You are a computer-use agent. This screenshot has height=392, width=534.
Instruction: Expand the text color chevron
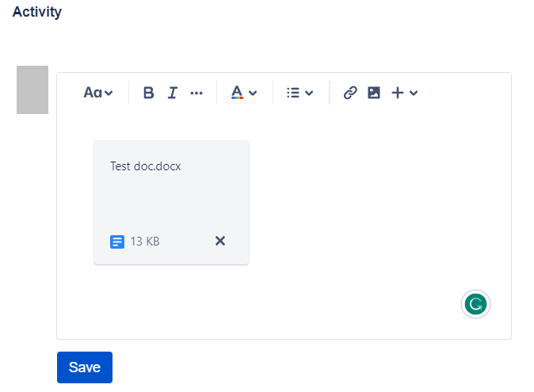[x=253, y=93]
